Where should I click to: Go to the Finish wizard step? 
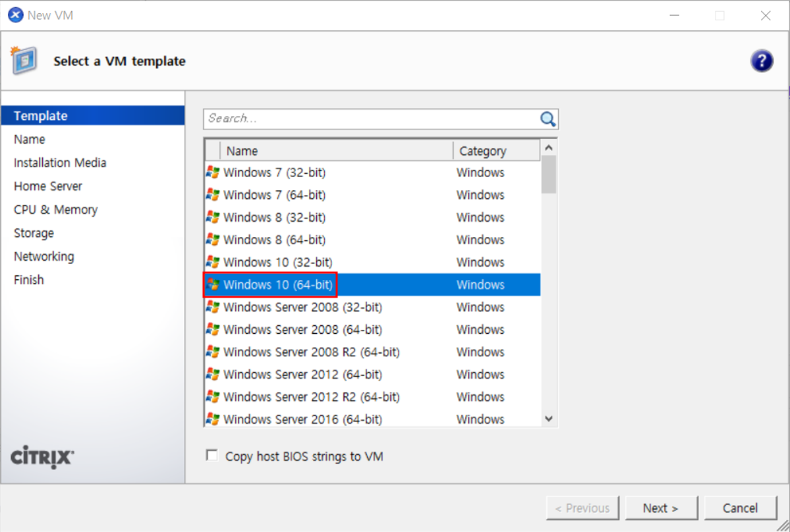[x=29, y=280]
